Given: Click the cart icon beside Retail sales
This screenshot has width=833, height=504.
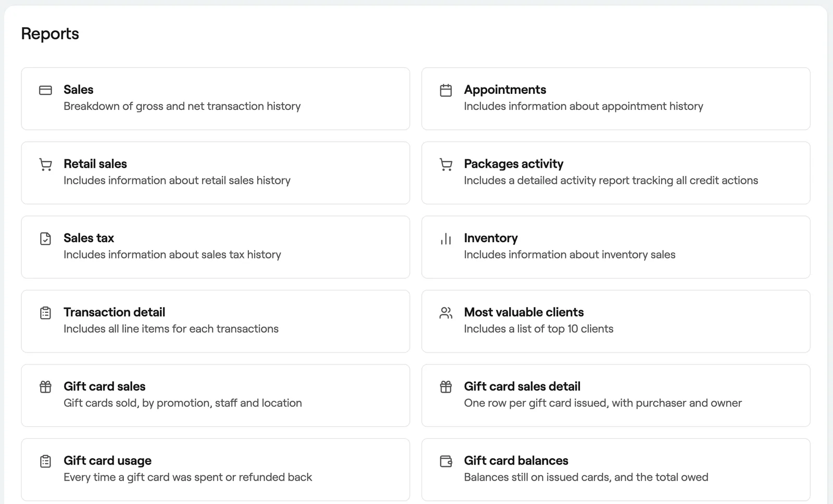Looking at the screenshot, I should point(45,165).
